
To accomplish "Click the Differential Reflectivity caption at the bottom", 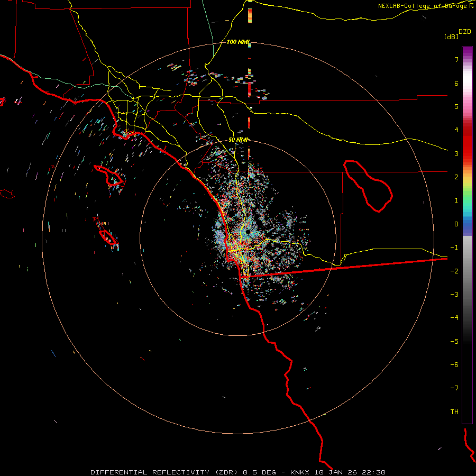I will pos(238,472).
